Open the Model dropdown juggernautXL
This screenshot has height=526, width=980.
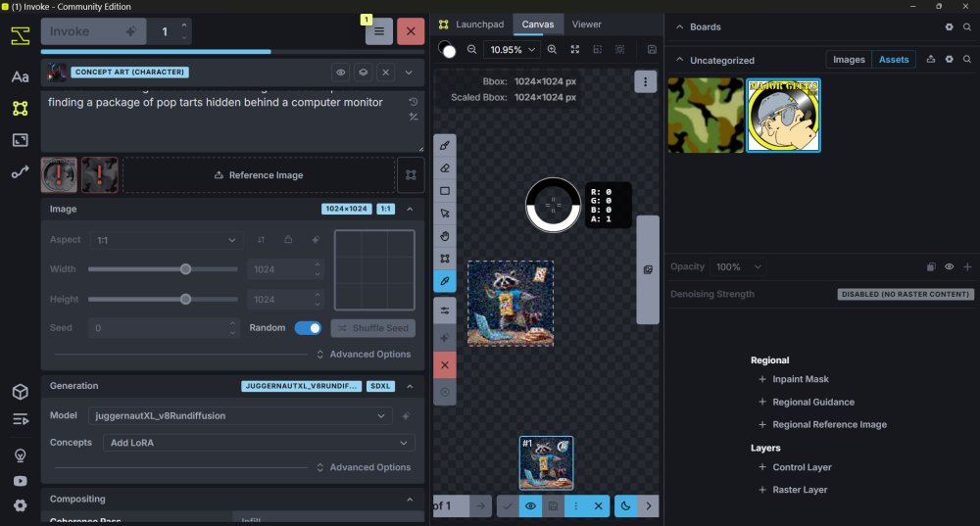click(x=240, y=415)
